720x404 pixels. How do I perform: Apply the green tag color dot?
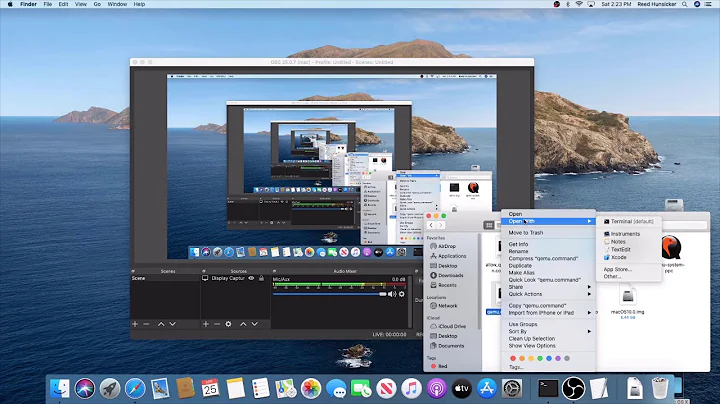[540, 359]
